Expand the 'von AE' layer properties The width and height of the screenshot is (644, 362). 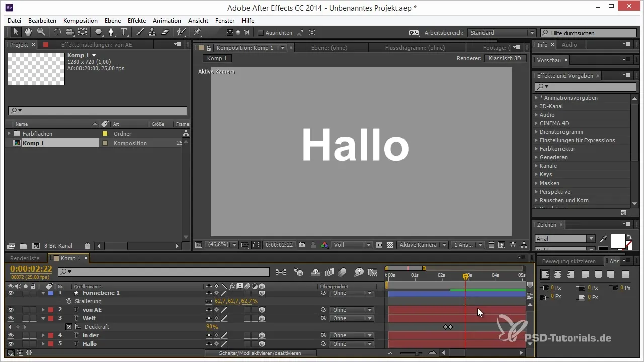pos(43,310)
